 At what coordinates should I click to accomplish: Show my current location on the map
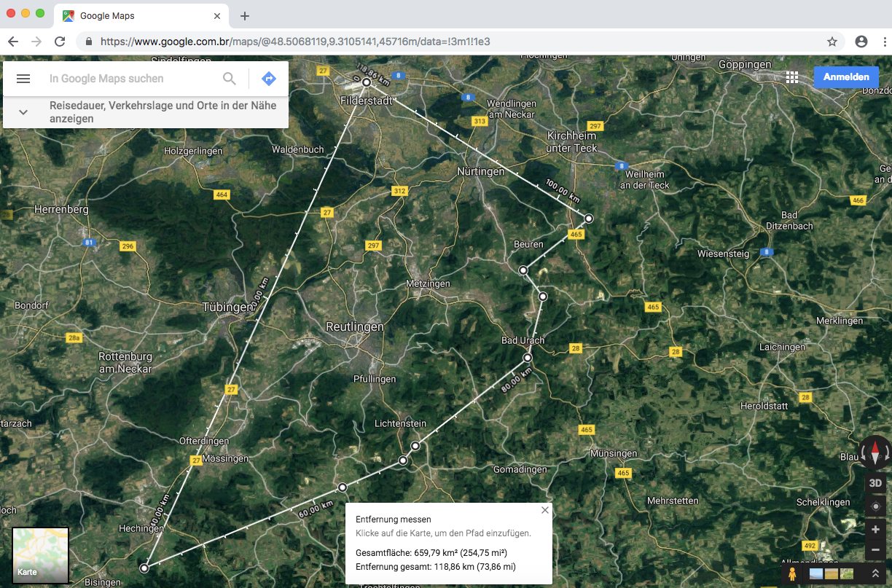pos(876,506)
